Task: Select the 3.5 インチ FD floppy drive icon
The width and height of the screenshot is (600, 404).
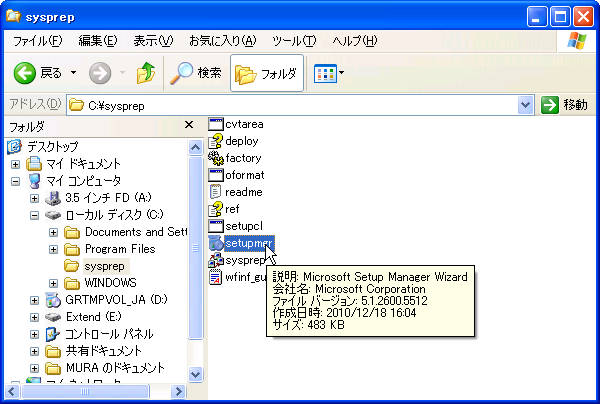Action: [53, 198]
